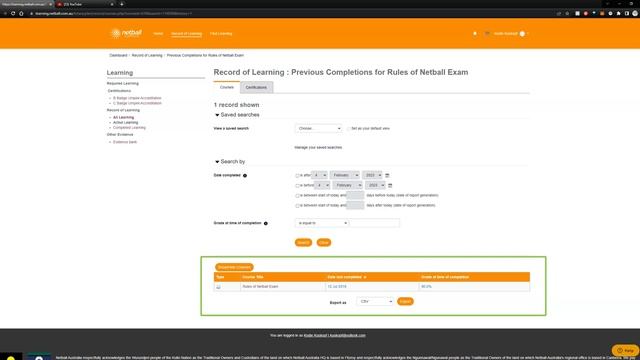640x360 pixels.
Task: Open the user name dropdown arrow
Action: click(x=527, y=33)
